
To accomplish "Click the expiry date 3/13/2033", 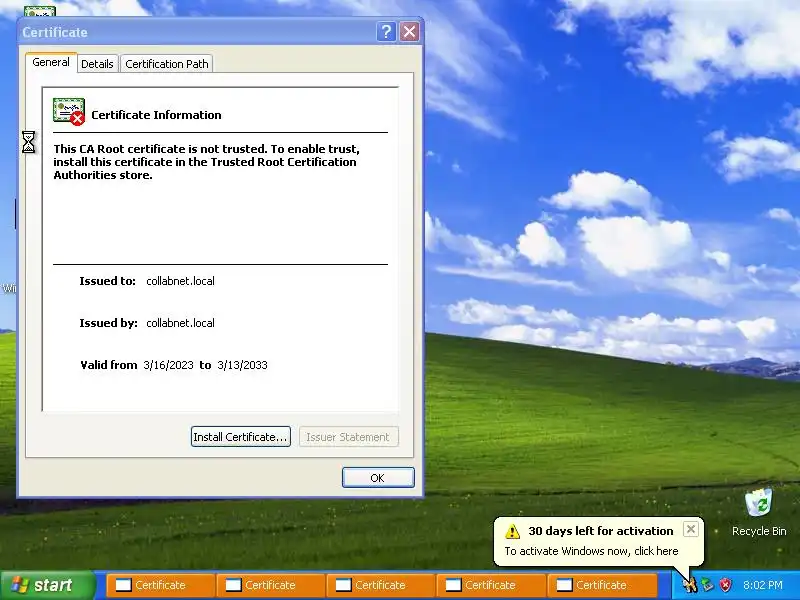I will (x=242, y=365).
